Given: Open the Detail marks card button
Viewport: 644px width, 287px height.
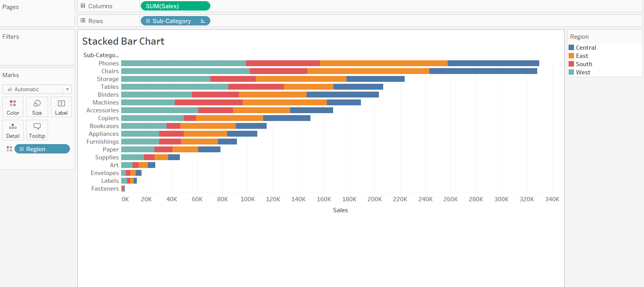Looking at the screenshot, I should (13, 130).
